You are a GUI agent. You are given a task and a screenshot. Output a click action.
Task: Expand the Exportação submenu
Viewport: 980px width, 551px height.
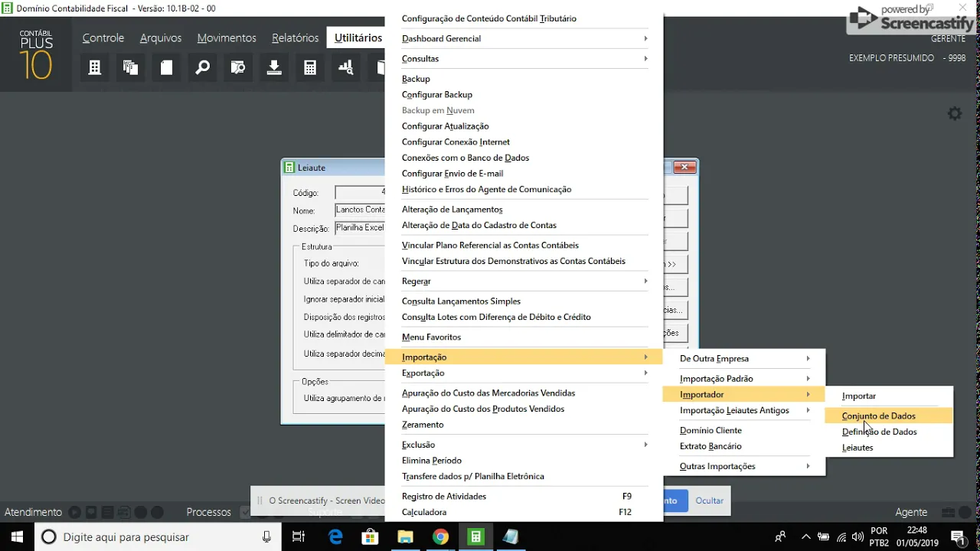point(524,373)
